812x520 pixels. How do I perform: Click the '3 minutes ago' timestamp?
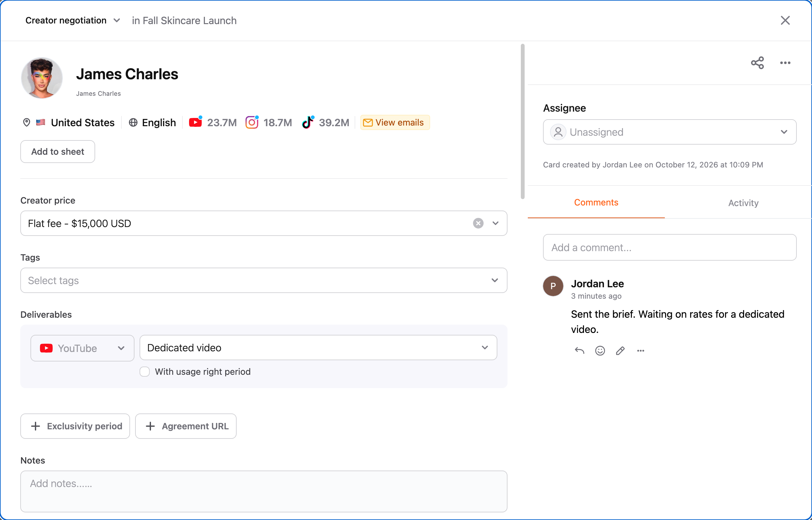pos(596,296)
